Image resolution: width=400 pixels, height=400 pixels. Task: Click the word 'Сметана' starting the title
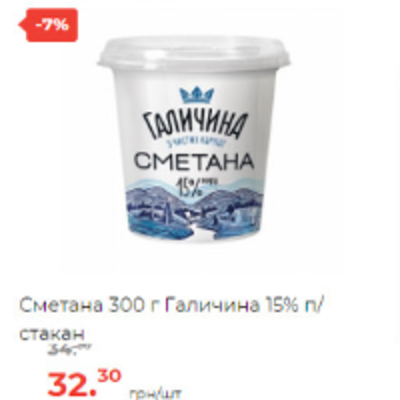[x=60, y=306]
